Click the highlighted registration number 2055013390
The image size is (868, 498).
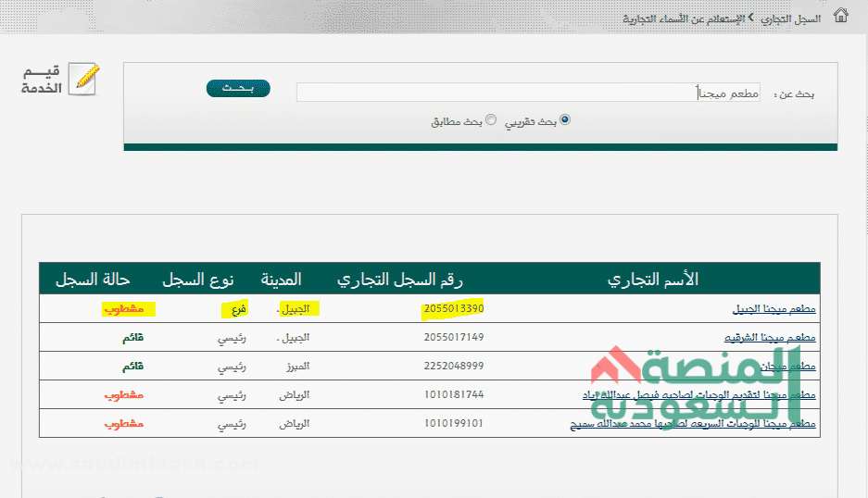(x=453, y=308)
